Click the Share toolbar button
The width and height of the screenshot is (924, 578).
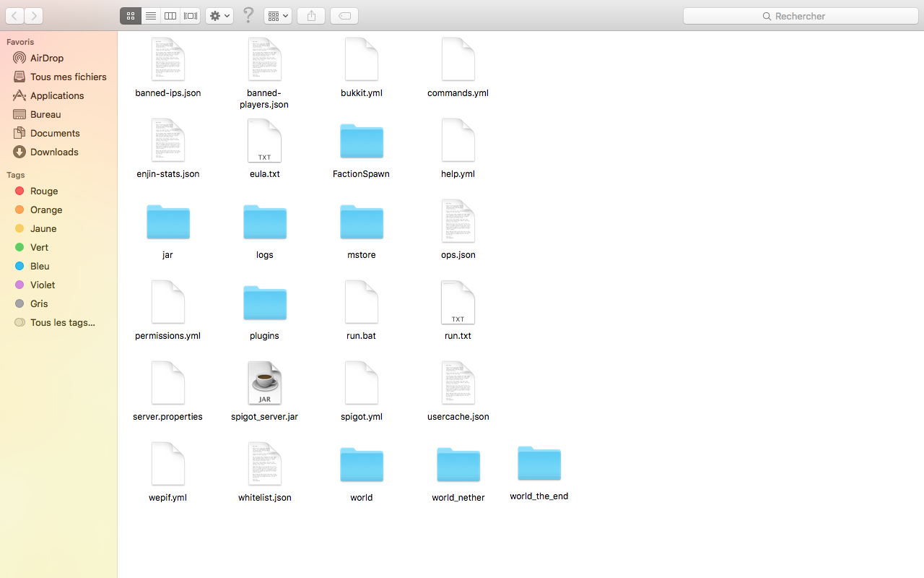click(x=311, y=16)
